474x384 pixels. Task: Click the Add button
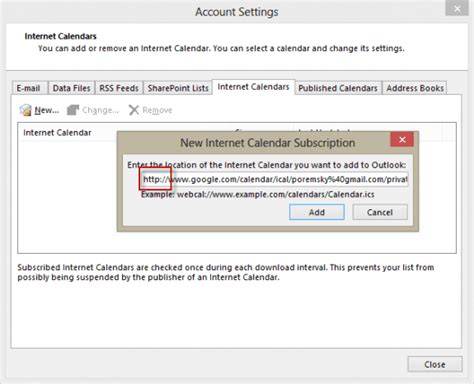point(317,212)
